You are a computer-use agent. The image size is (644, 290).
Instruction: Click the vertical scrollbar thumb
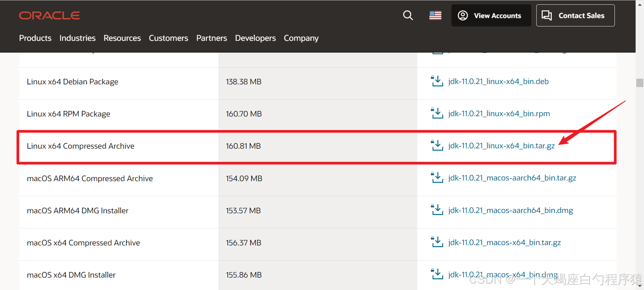(639, 83)
